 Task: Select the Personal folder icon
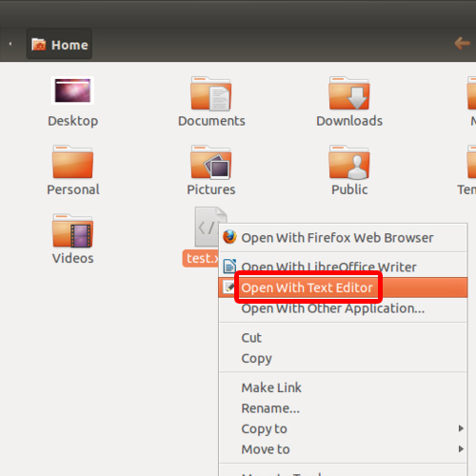coord(72,162)
